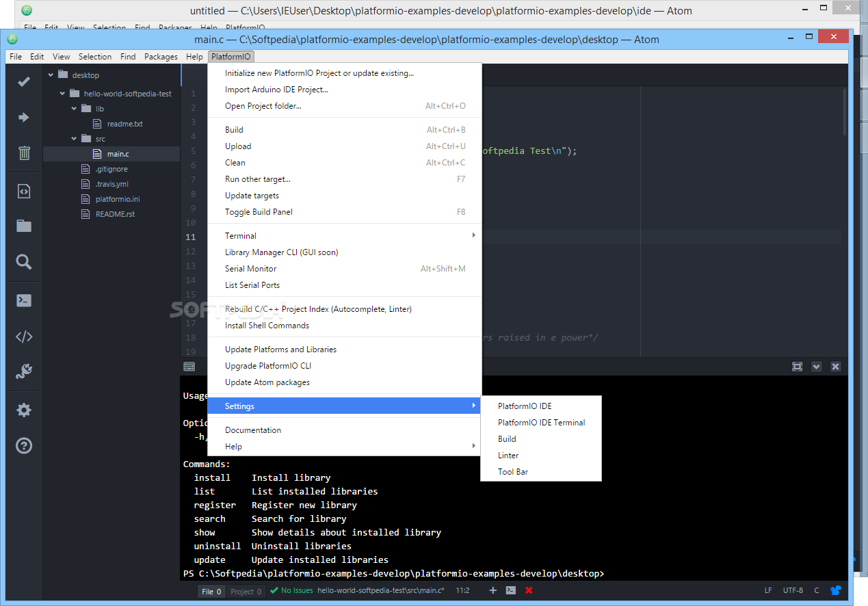Open Documentation menu item
This screenshot has height=606, width=868.
(x=345, y=430)
